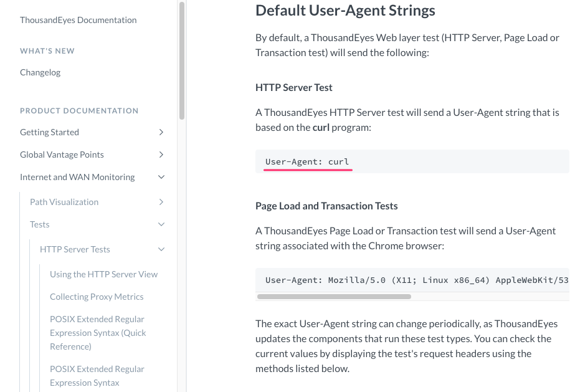Click the HTTP Server Test subheading
The image size is (570, 392).
coord(294,88)
